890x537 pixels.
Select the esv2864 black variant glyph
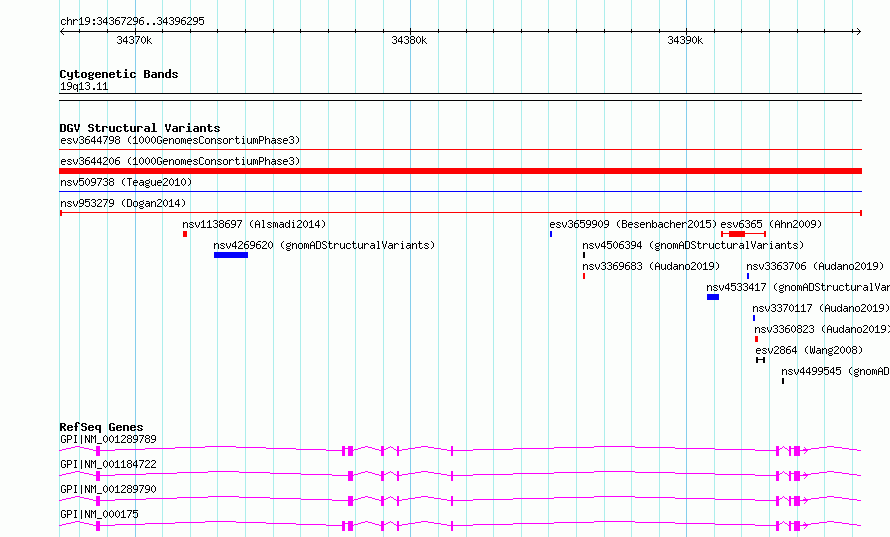761,360
